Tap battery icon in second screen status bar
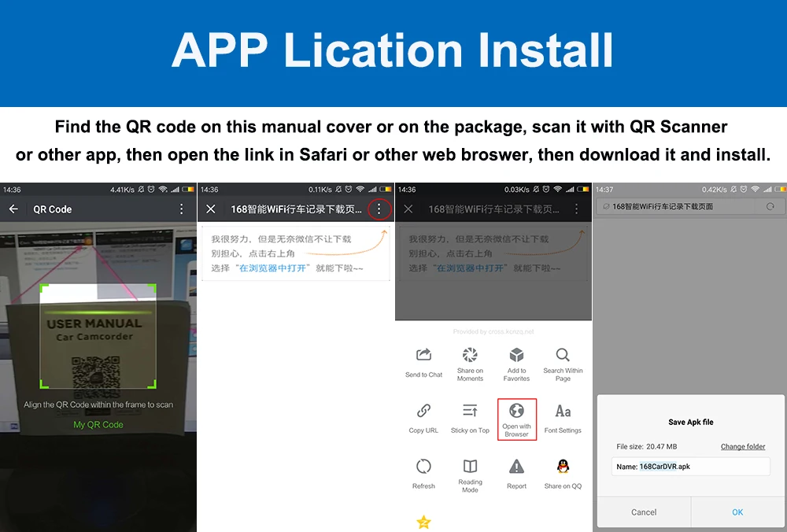 pyautogui.click(x=386, y=189)
